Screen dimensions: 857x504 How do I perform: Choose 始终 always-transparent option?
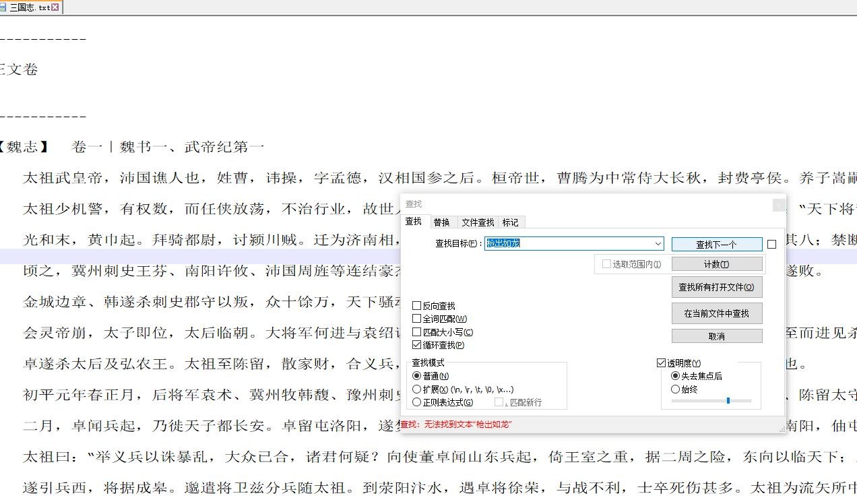676,389
